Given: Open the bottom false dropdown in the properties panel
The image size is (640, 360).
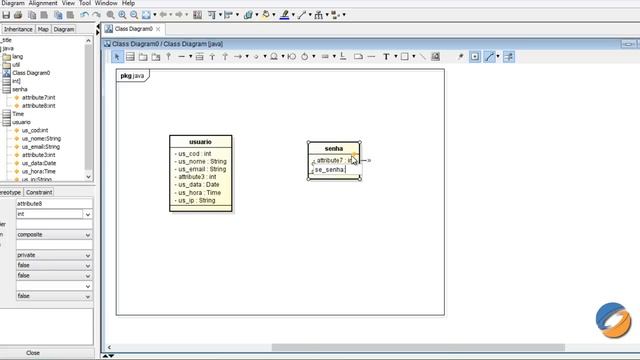Looking at the screenshot, I should 54,296.
